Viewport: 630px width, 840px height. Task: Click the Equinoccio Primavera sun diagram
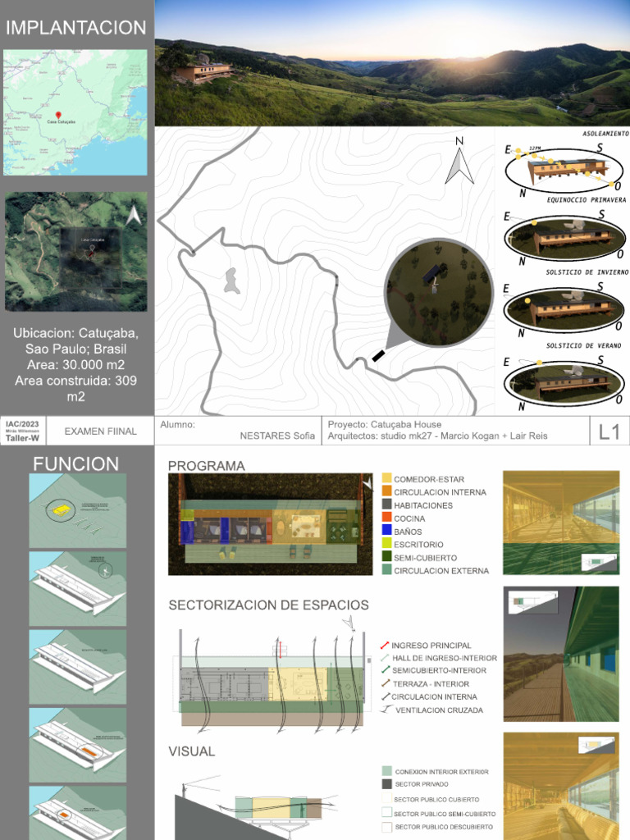(564, 170)
